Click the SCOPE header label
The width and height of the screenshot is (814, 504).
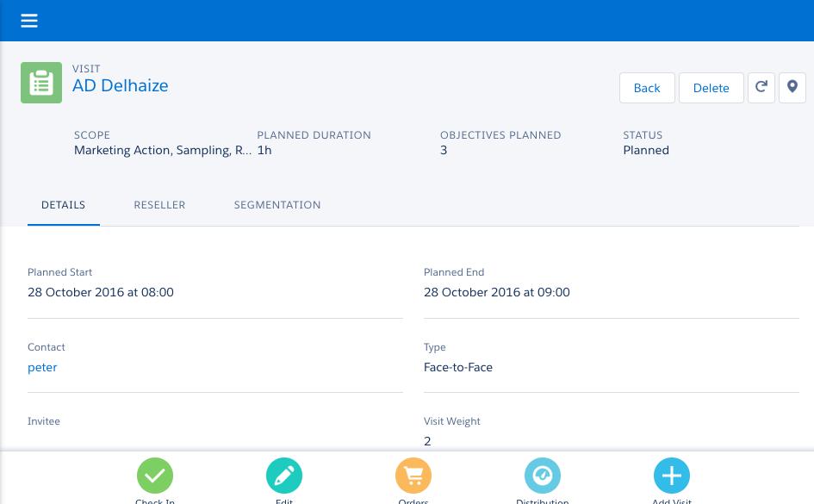tap(92, 135)
